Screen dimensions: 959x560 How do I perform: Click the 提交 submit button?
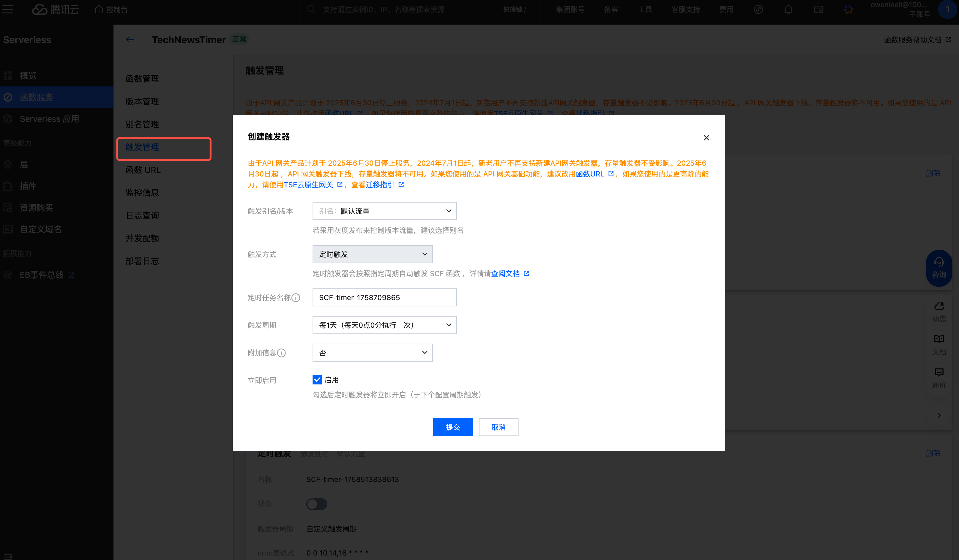pyautogui.click(x=452, y=427)
